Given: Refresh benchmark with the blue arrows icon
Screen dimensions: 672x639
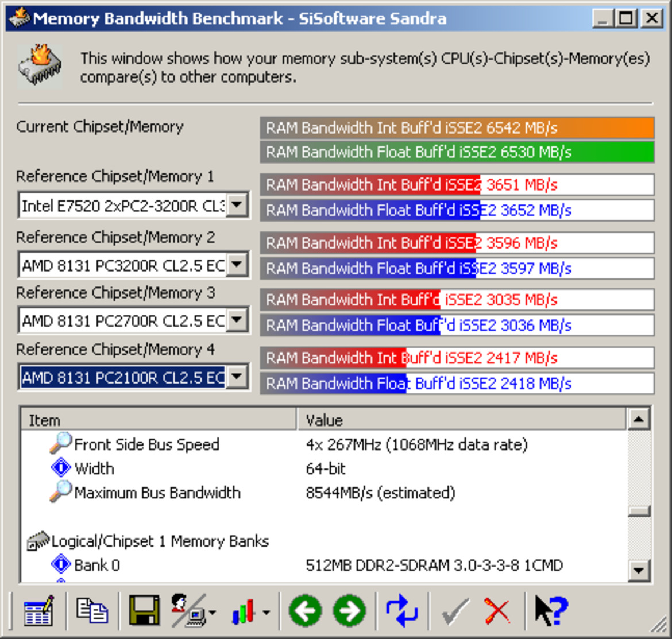Looking at the screenshot, I should [x=401, y=611].
